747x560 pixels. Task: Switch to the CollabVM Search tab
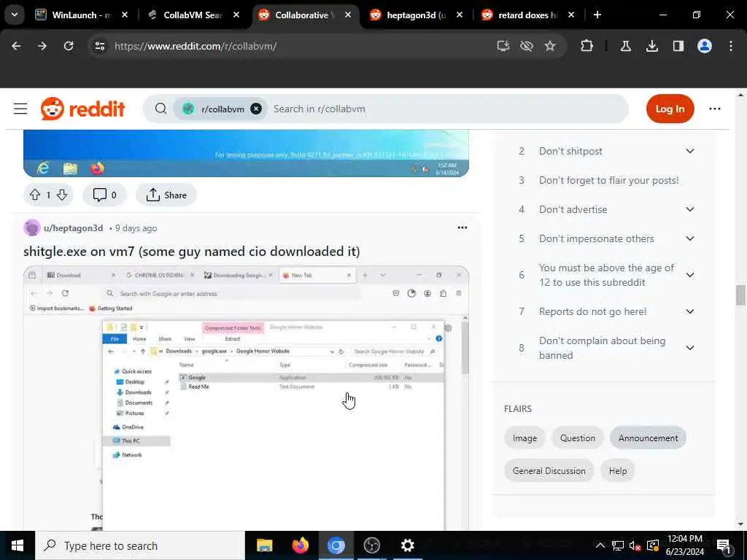pos(193,15)
